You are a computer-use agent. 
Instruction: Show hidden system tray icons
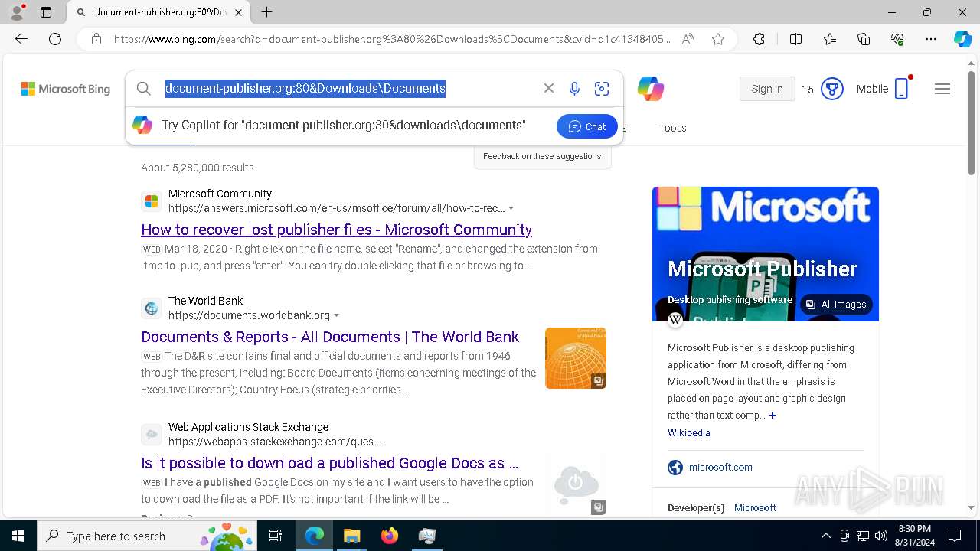825,536
